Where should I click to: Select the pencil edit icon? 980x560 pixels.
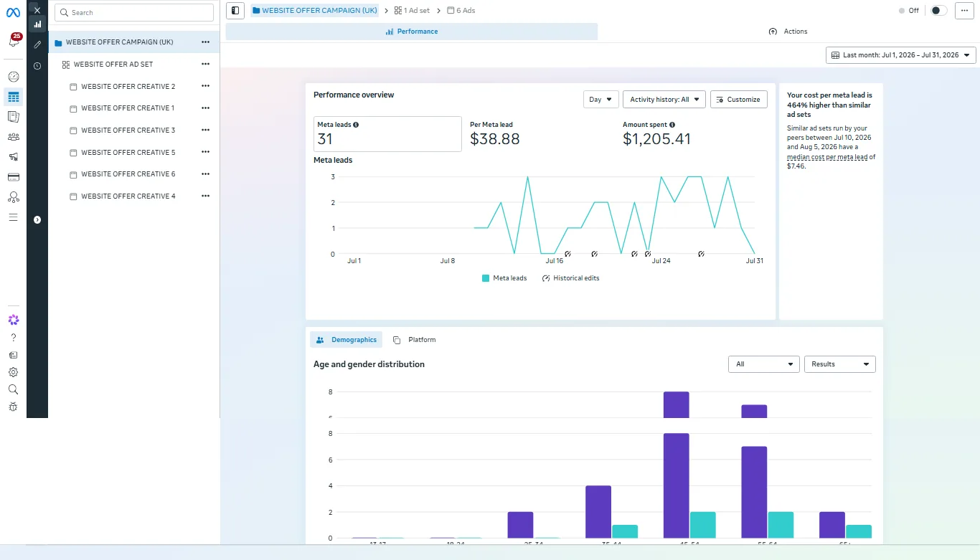tap(37, 44)
